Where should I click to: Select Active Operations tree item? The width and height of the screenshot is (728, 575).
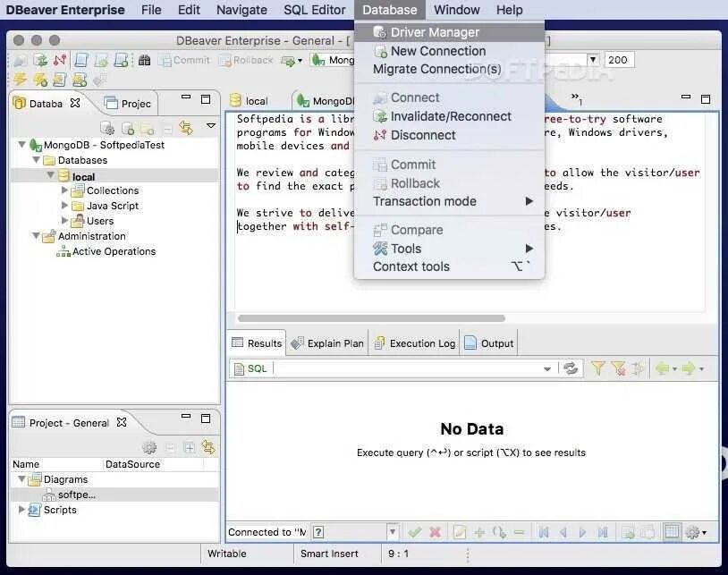click(x=106, y=251)
